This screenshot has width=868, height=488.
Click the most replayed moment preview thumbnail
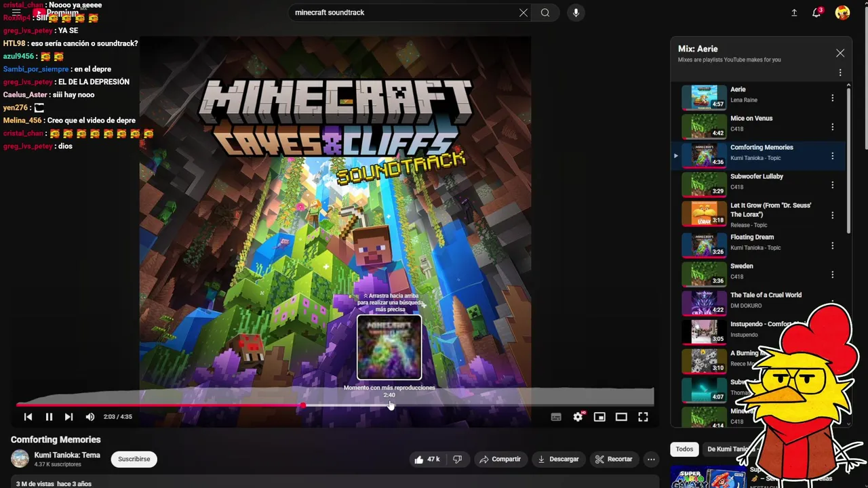[389, 348]
